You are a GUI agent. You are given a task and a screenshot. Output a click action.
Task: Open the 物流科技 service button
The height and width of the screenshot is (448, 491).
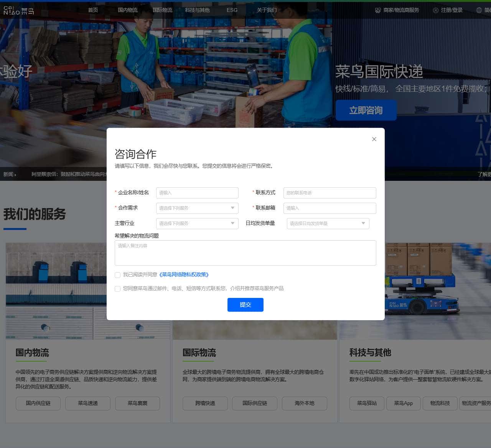point(440,403)
